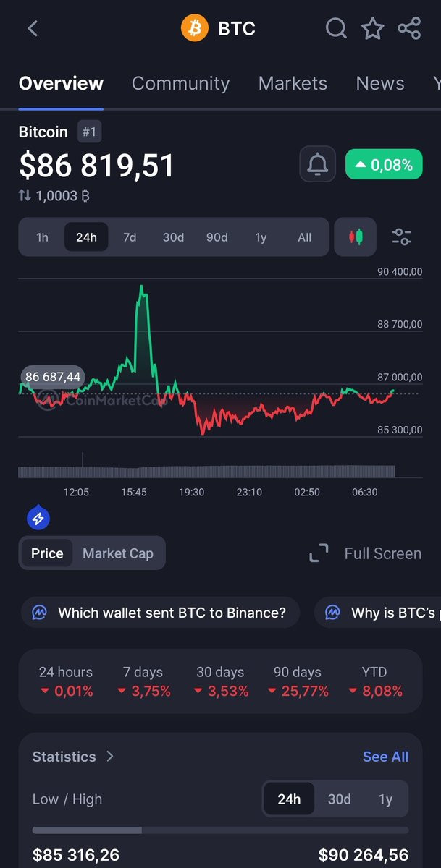This screenshot has width=441, height=868.
Task: Tap the BTC price converter arrows
Action: point(25,195)
